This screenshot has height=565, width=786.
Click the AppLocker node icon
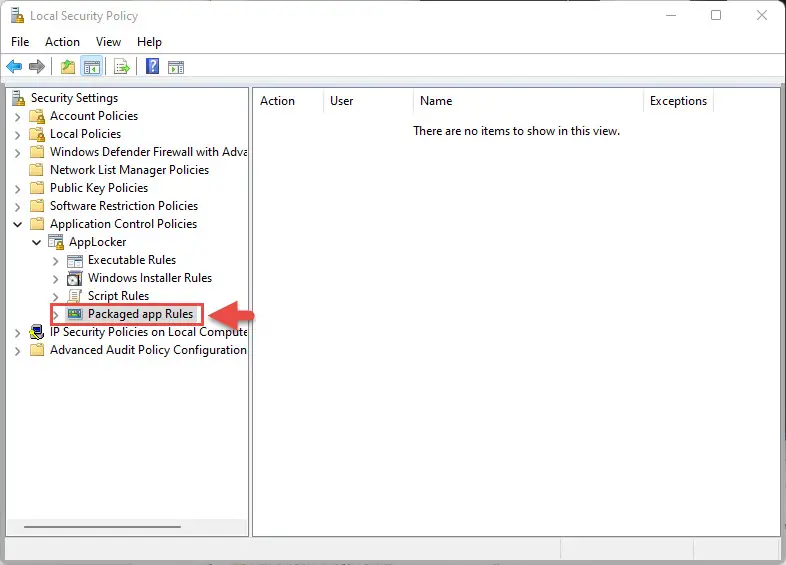56,242
